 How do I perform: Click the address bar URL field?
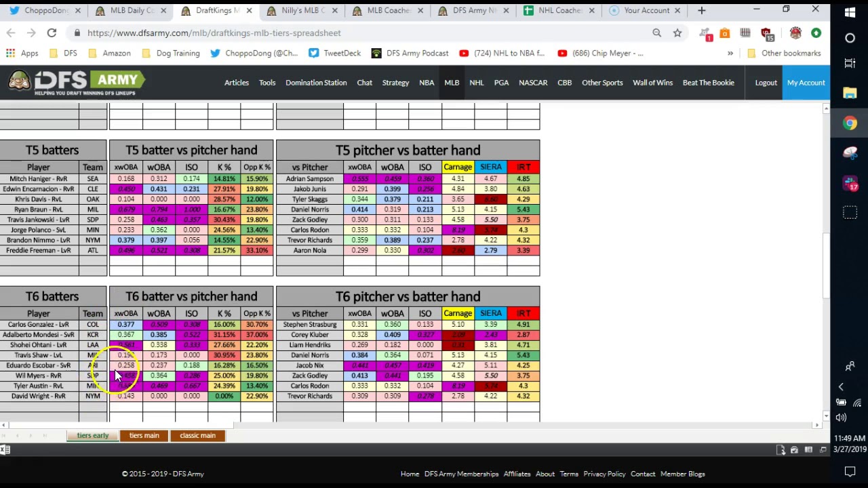click(x=339, y=33)
